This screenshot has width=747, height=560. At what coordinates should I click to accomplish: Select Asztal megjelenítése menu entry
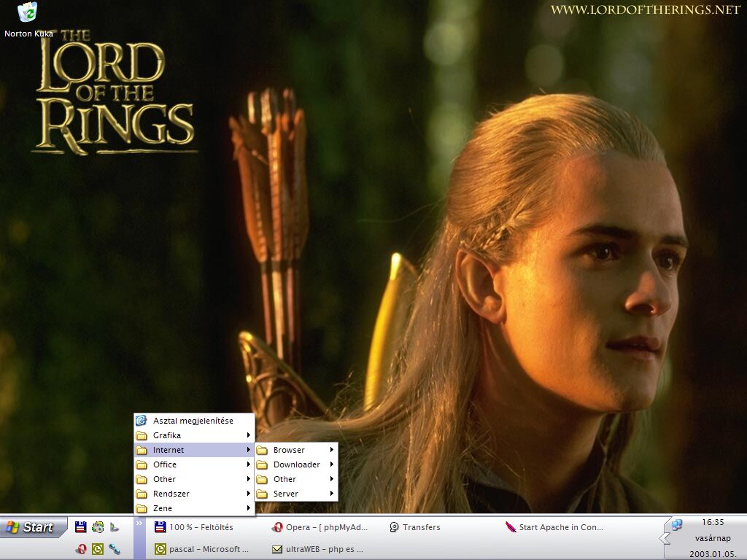tap(193, 421)
